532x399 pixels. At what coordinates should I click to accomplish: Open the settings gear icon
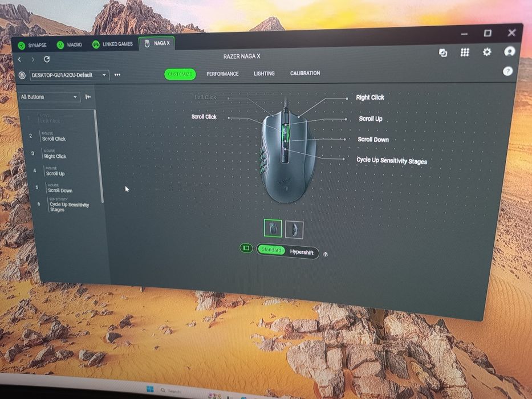coord(487,52)
